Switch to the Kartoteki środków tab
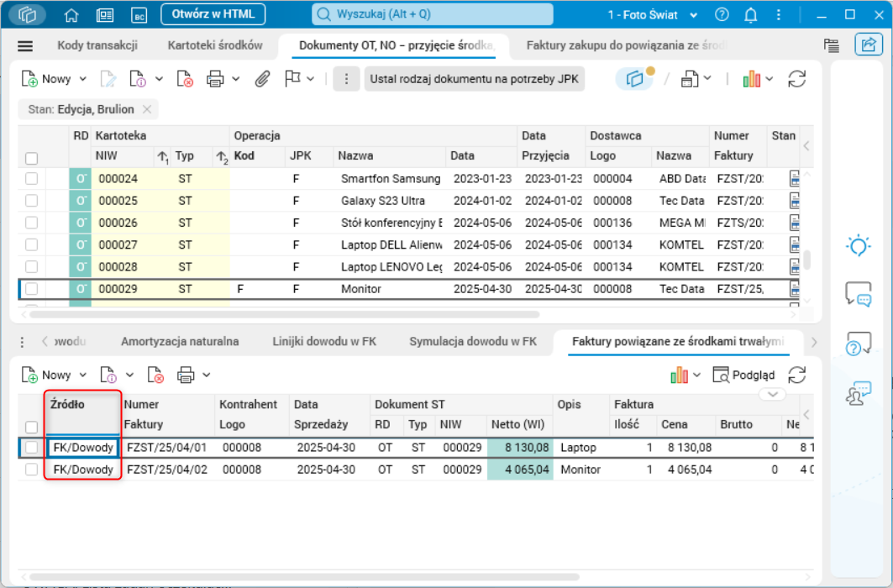The width and height of the screenshot is (893, 588). coord(215,46)
